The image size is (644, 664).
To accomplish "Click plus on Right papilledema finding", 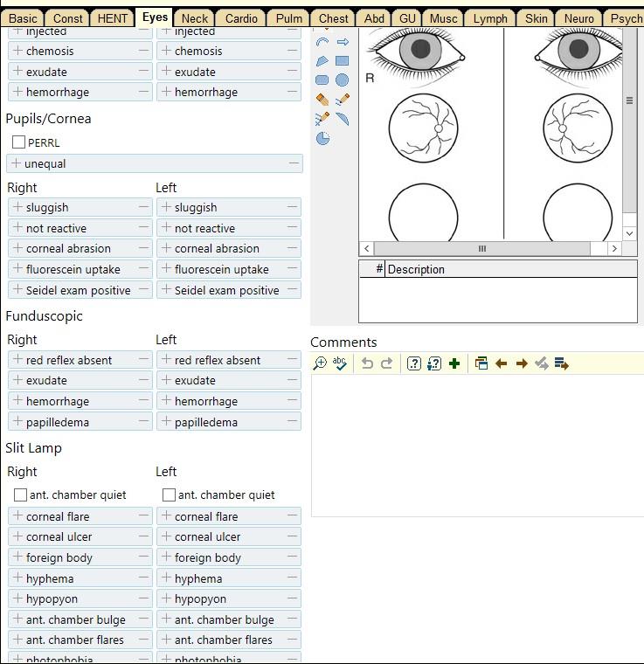I will (17, 422).
